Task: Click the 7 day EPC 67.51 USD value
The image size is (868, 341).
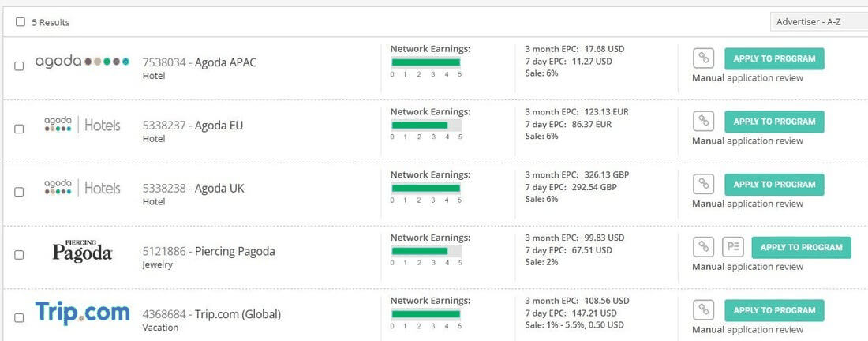Action: (593, 251)
